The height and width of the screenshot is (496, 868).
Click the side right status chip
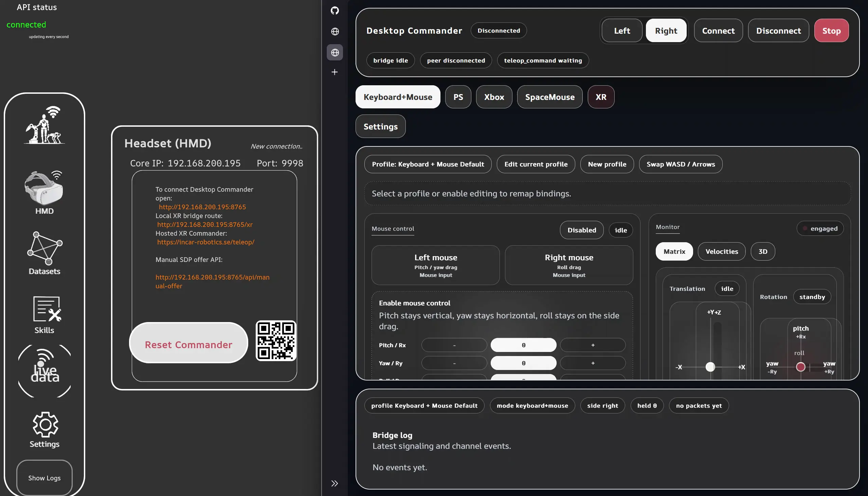pos(602,406)
